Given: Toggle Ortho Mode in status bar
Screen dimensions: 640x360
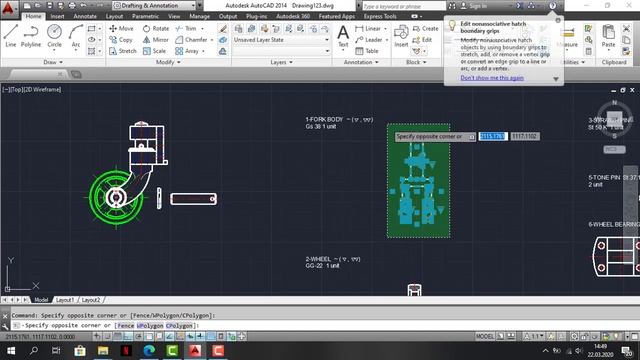Looking at the screenshot, I should point(128,336).
